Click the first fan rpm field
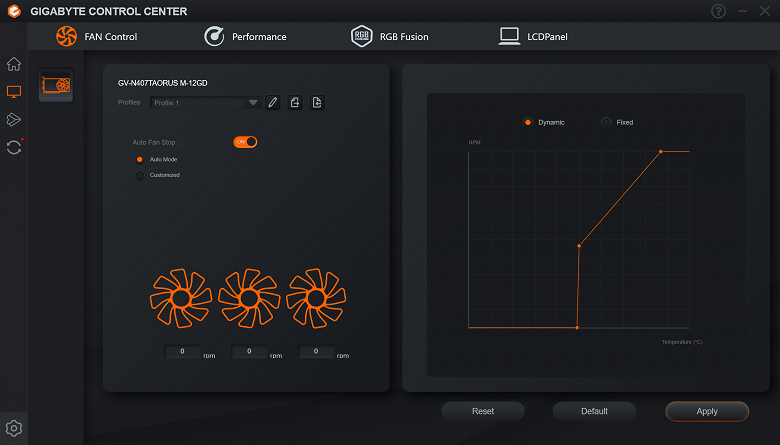 point(183,351)
